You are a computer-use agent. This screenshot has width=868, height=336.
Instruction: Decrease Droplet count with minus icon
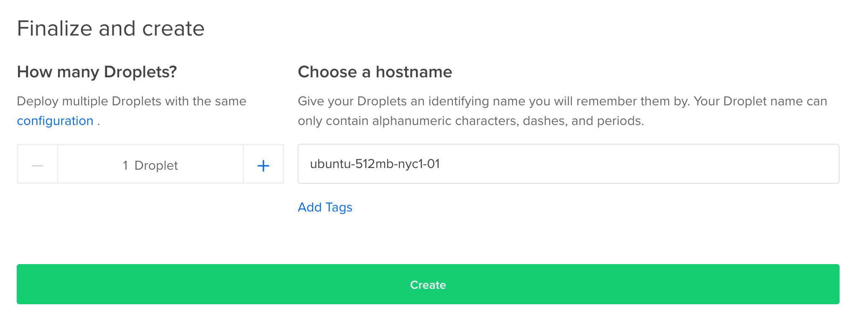coord(38,165)
